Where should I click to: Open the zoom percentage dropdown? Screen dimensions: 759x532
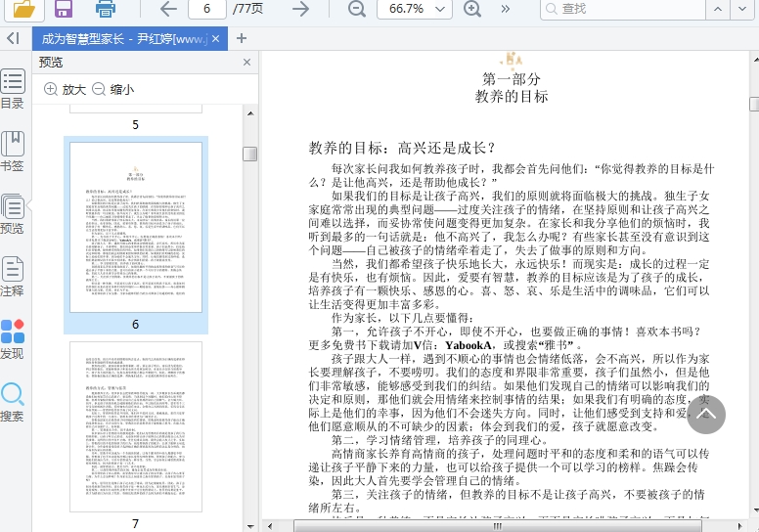point(438,9)
